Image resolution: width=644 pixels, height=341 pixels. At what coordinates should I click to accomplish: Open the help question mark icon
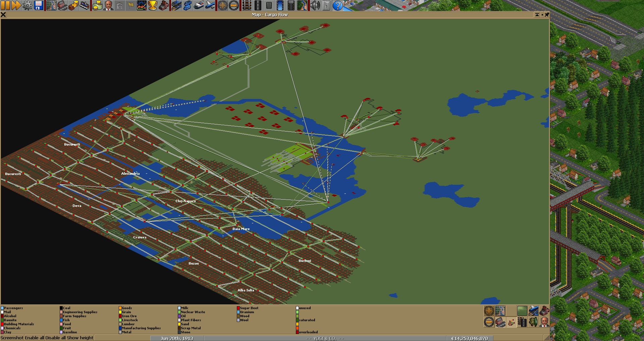337,5
